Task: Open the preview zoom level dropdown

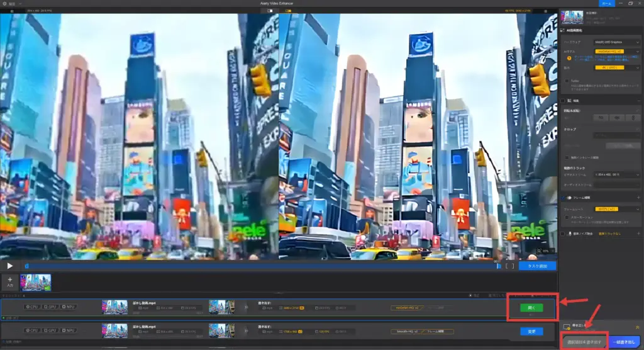Action: (x=546, y=251)
